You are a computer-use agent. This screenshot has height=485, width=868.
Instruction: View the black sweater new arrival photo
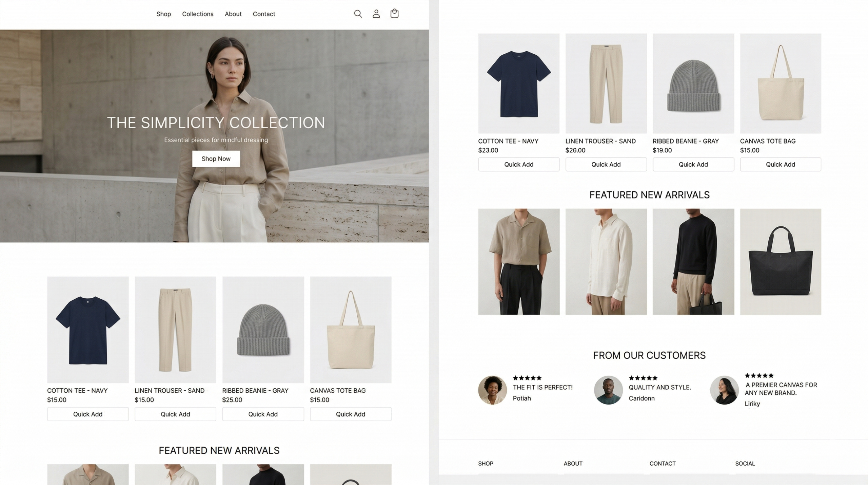(693, 262)
